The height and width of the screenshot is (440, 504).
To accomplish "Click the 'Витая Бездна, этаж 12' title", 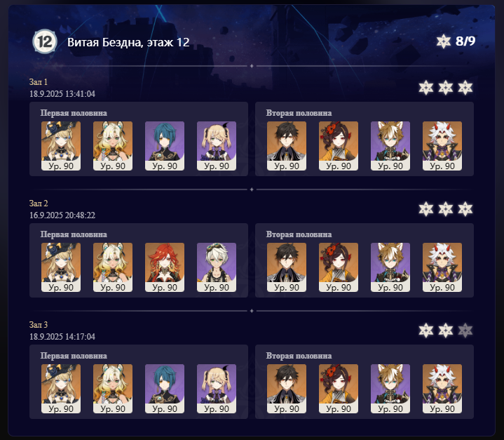I will coord(128,42).
